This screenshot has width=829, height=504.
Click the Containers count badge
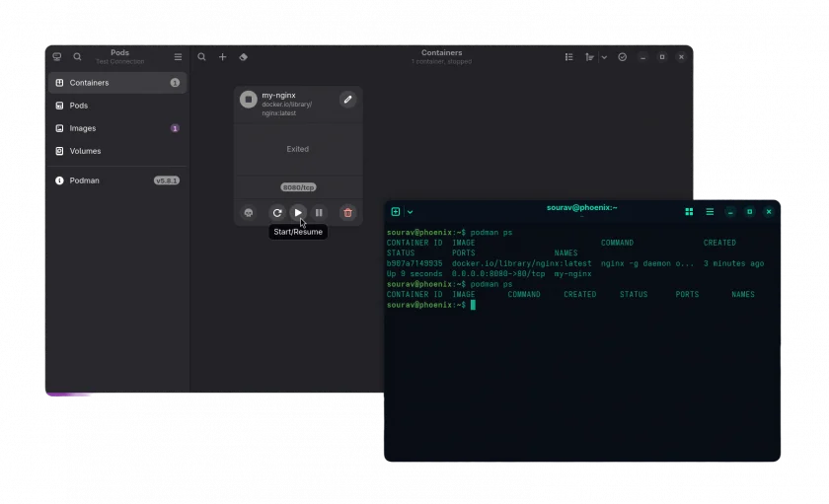pyautogui.click(x=175, y=83)
